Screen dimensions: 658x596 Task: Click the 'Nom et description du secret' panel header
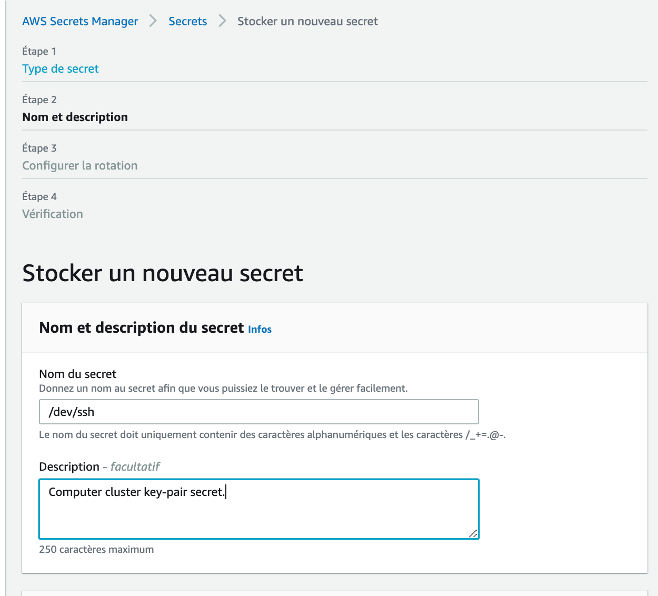141,328
